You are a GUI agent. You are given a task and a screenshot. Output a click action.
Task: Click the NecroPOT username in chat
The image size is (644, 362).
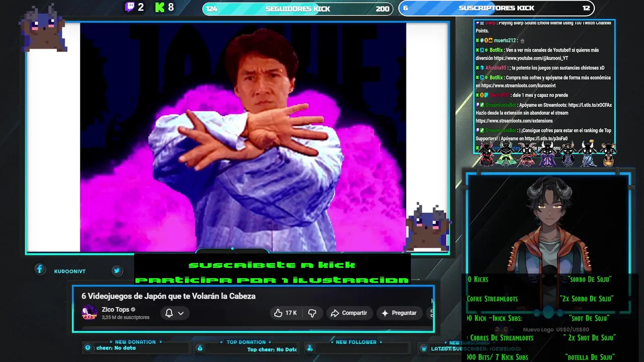500,95
